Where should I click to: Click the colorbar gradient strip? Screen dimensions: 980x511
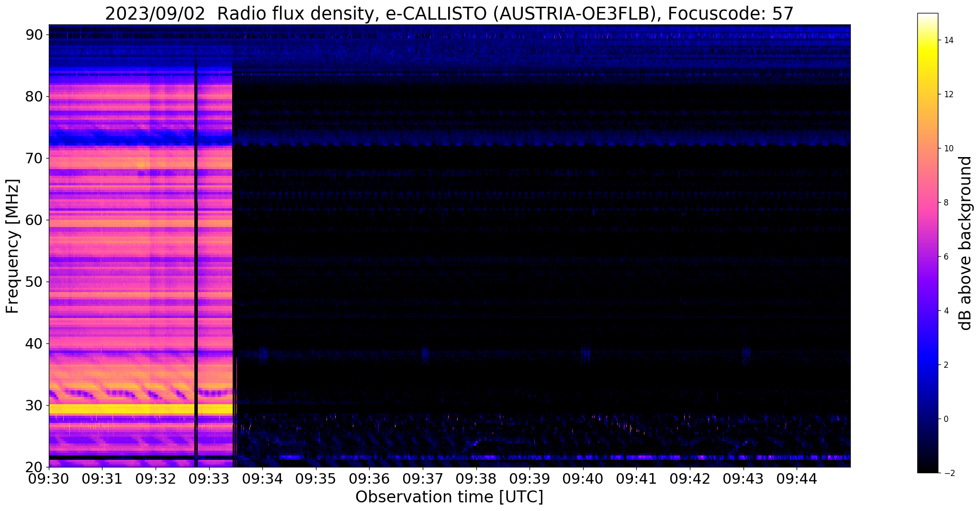pos(927,243)
